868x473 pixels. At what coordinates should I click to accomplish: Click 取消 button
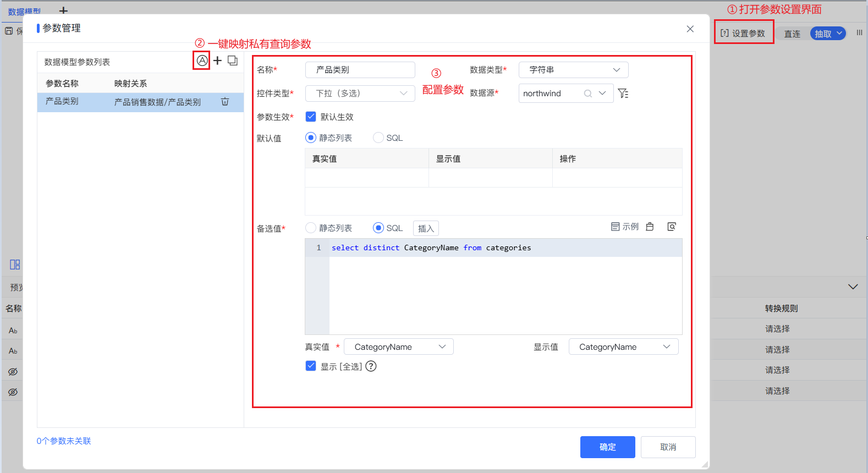coord(668,447)
